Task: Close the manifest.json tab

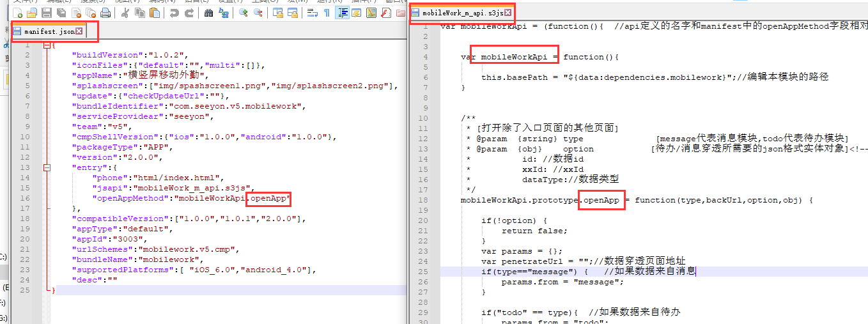Action: pos(79,31)
